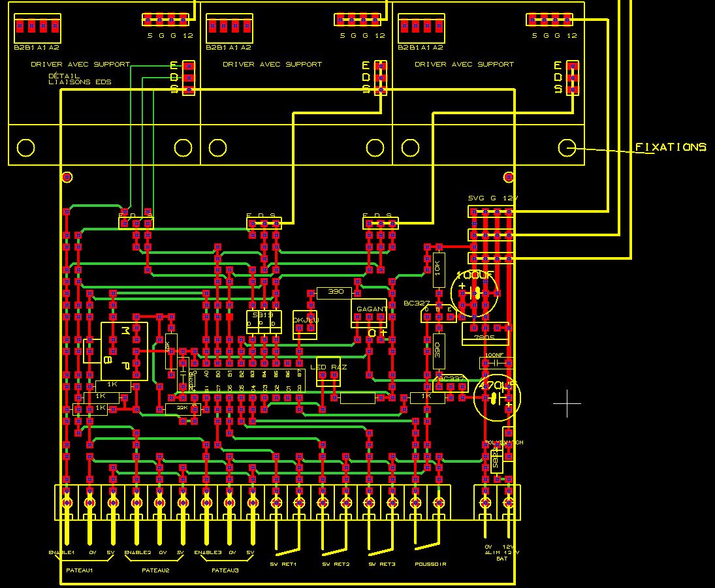Select the OKJEU component box

click(304, 326)
